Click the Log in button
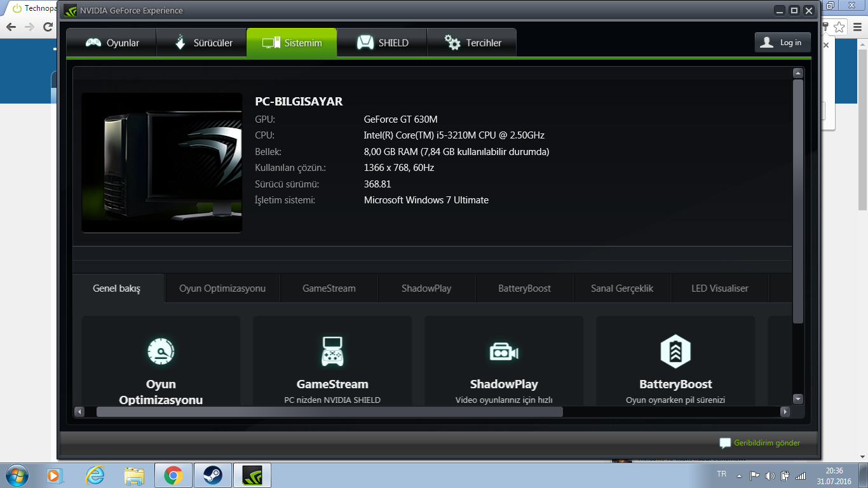This screenshot has height=488, width=868. [783, 43]
